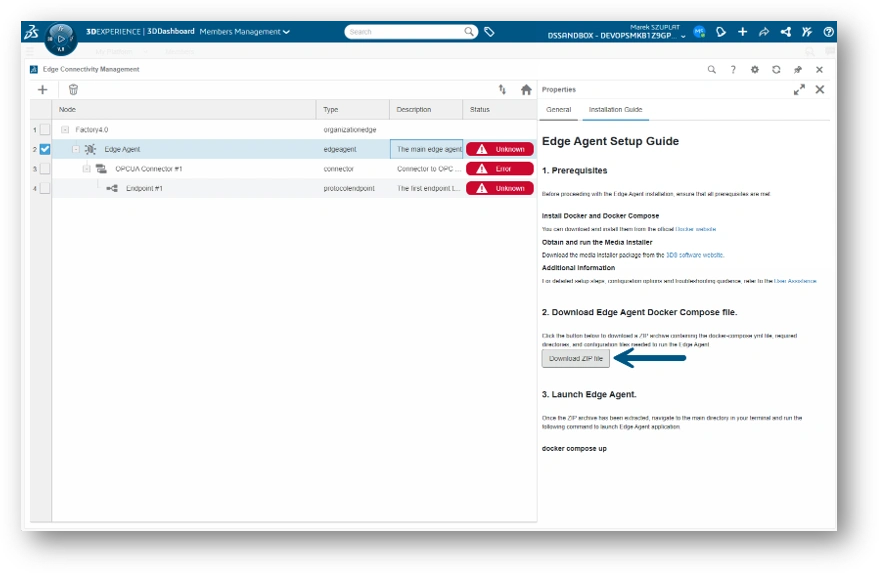879x573 pixels.
Task: Open the Members Management dropdown
Action: tap(244, 32)
